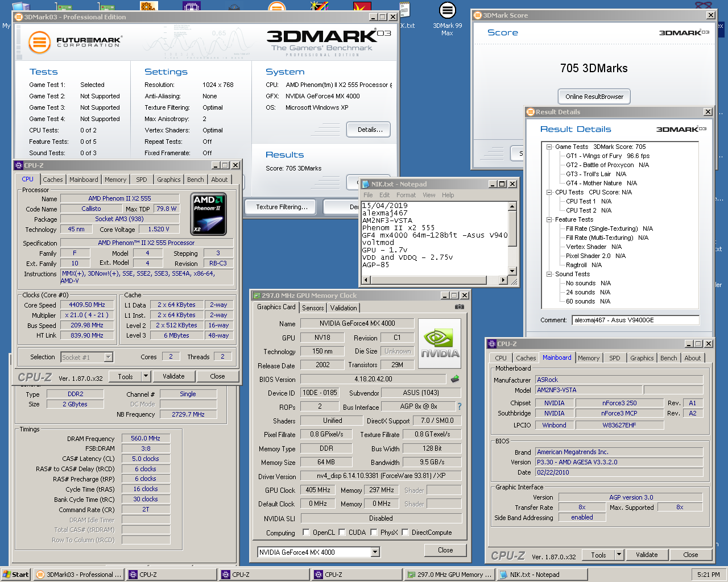Click the system tray clock showing 5:21 PM

coord(708,575)
